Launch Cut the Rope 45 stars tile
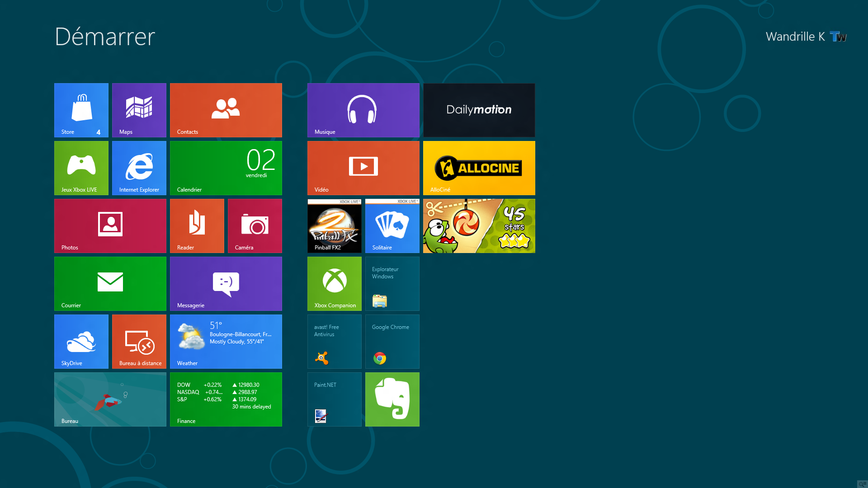868x488 pixels. click(479, 226)
